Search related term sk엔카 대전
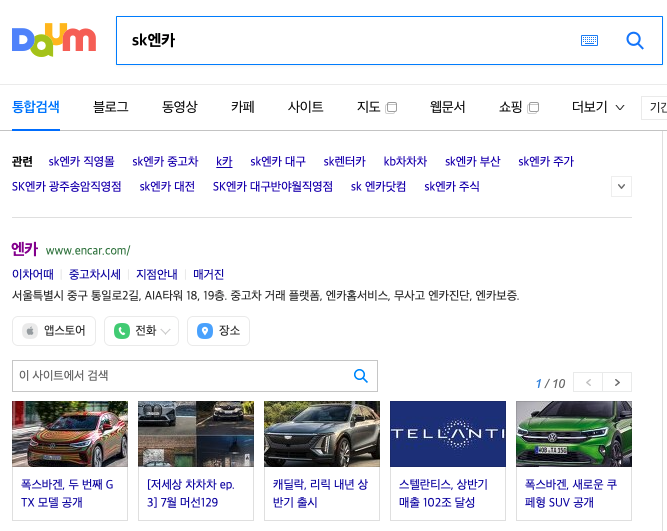 click(x=167, y=186)
